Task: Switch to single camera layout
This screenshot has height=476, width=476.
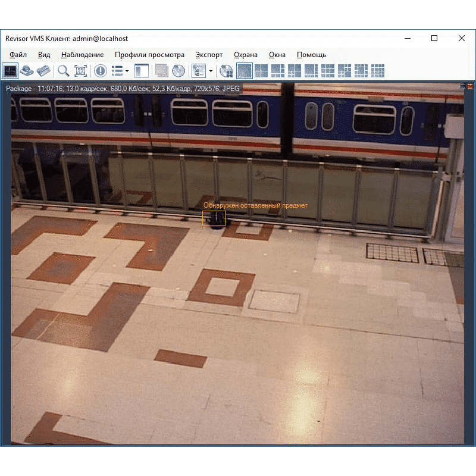Action: click(x=245, y=71)
